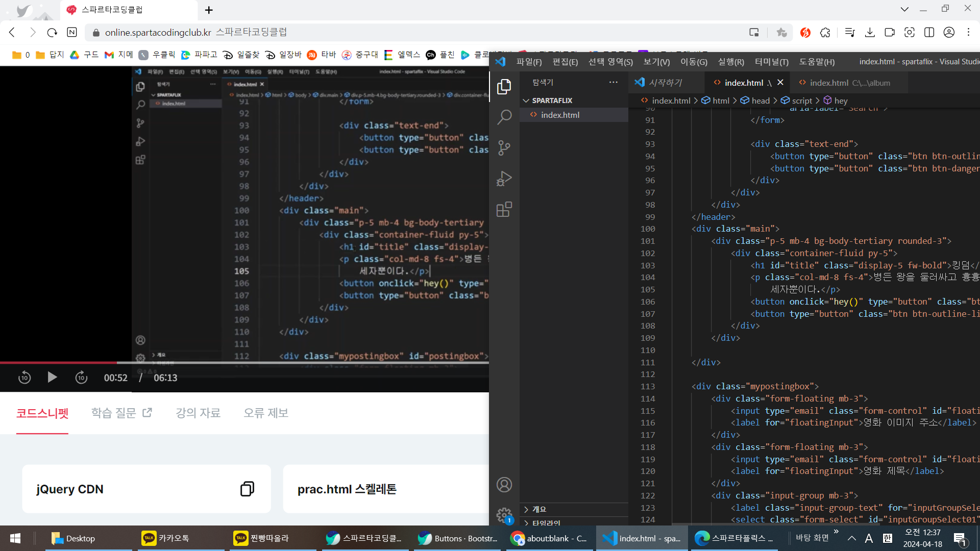Open the VS Code Extensions view
The width and height of the screenshot is (980, 551).
click(x=504, y=209)
